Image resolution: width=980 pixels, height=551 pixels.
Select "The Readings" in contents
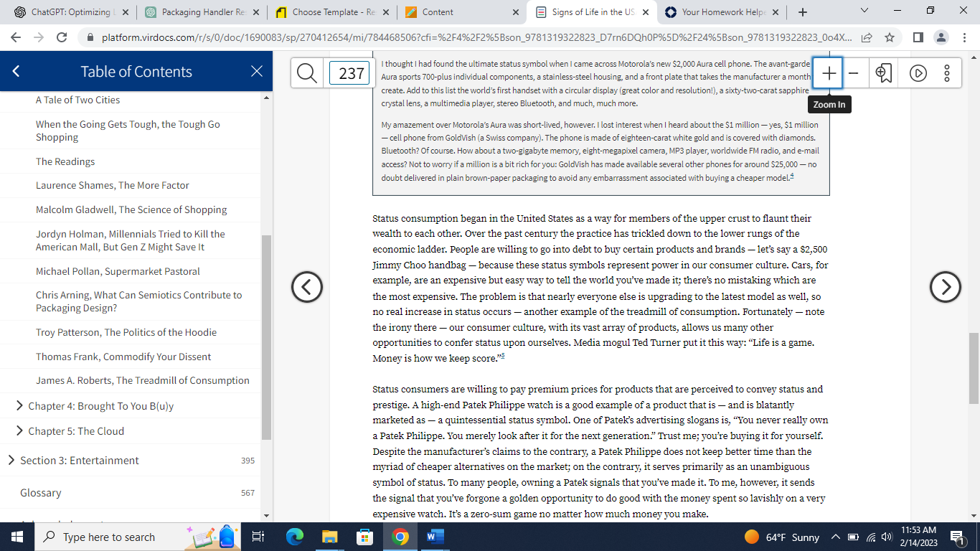[x=65, y=161]
